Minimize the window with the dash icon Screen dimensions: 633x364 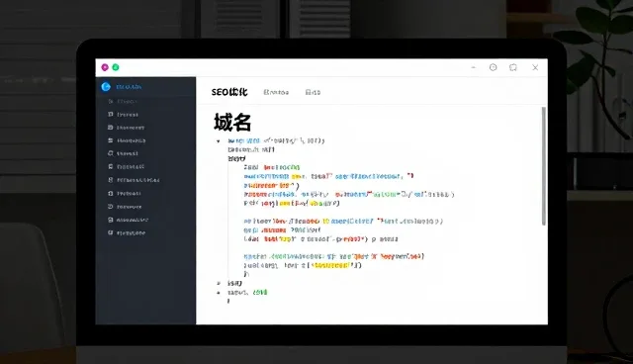pyautogui.click(x=473, y=67)
